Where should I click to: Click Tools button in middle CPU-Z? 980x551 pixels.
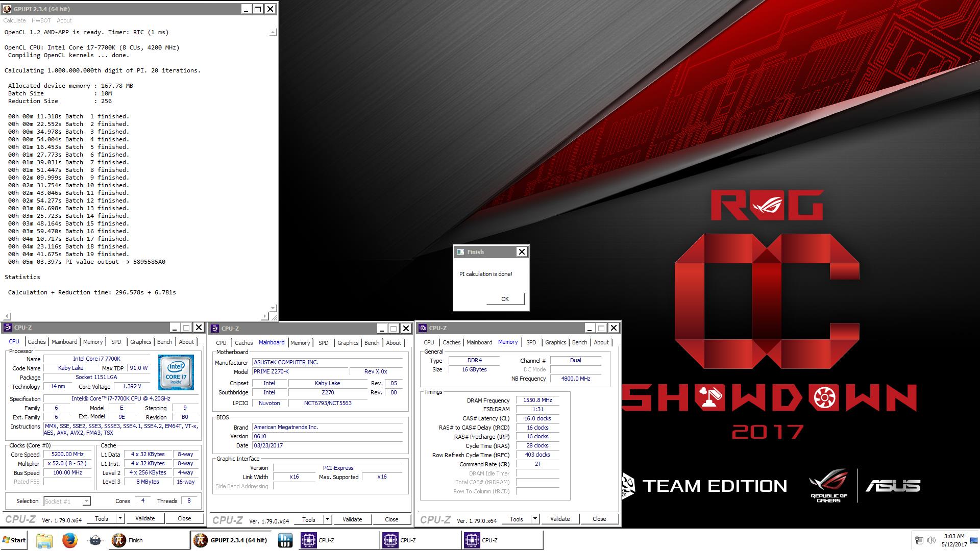coord(309,519)
